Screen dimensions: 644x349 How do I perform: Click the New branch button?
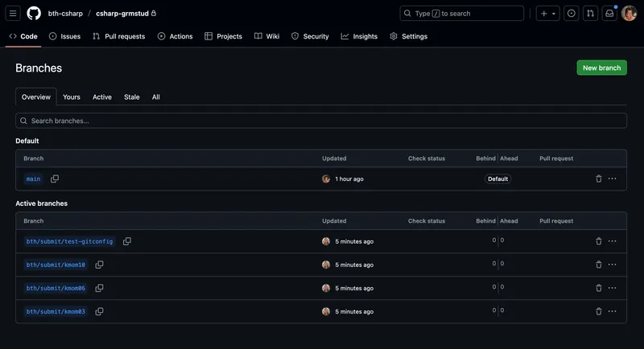tap(601, 68)
